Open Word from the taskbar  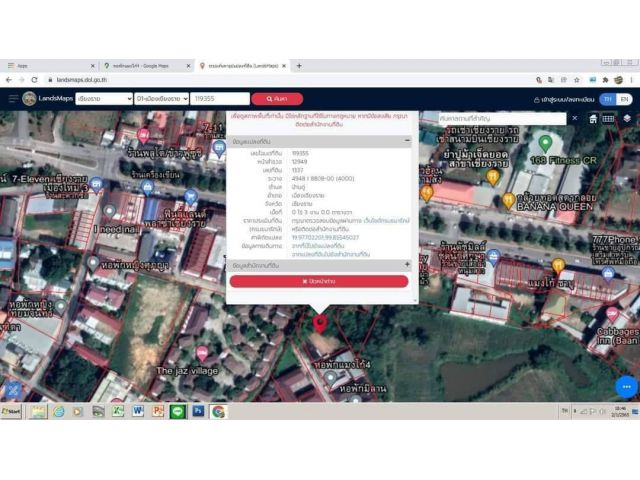pyautogui.click(x=138, y=411)
